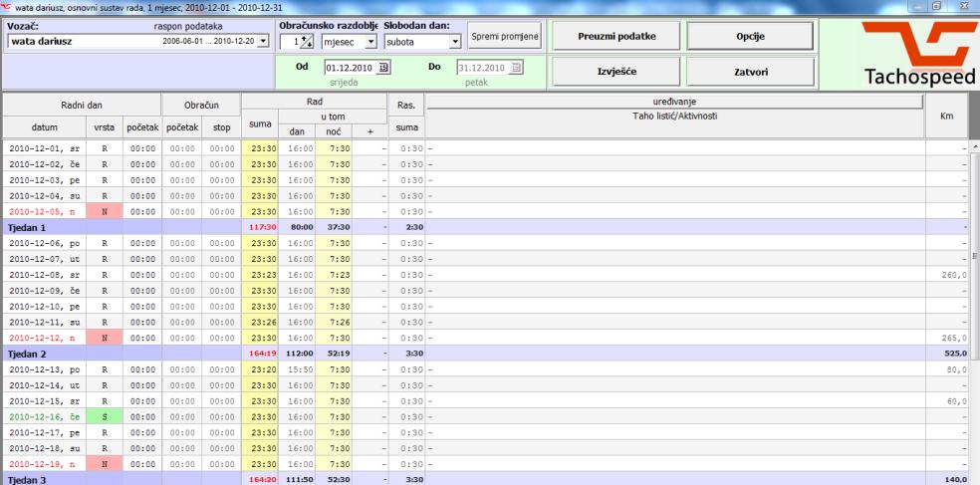Click Tjedan 2 Km total 525,0
This screenshot has width=980, height=485.
tap(954, 354)
